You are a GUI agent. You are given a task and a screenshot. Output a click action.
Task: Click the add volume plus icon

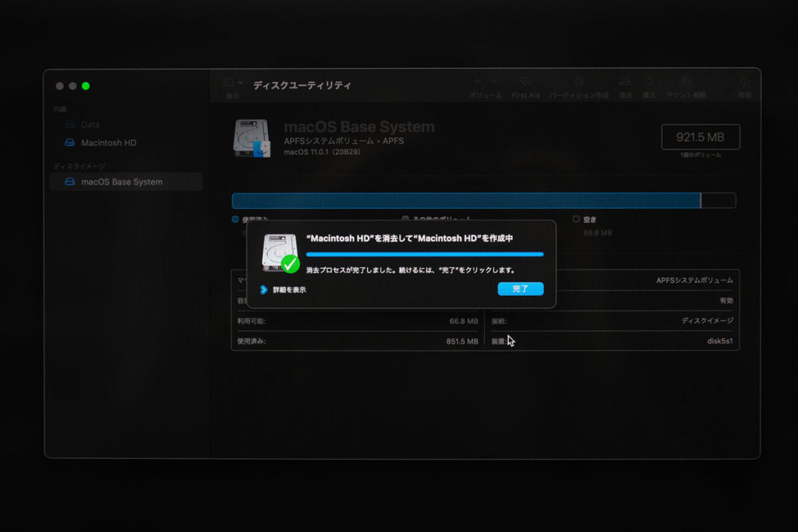(x=477, y=82)
